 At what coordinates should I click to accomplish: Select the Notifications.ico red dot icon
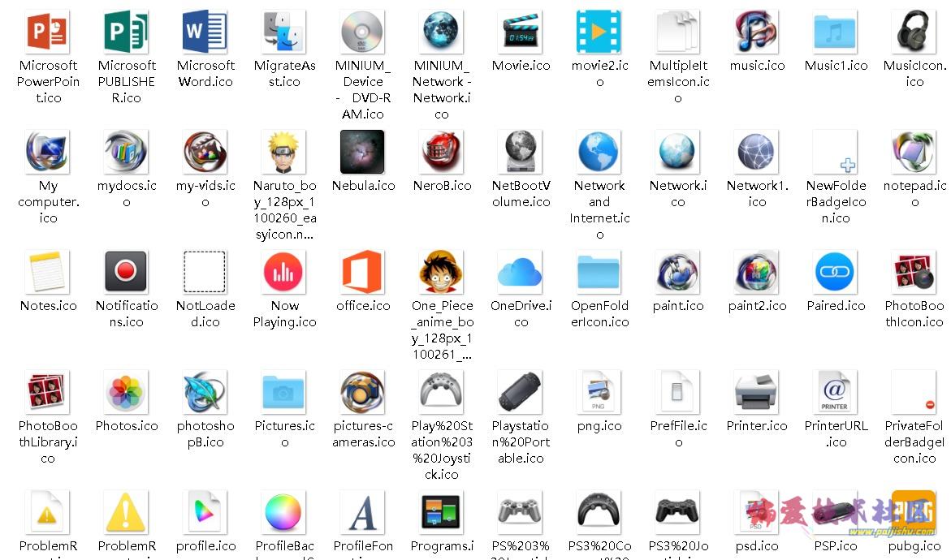[126, 272]
